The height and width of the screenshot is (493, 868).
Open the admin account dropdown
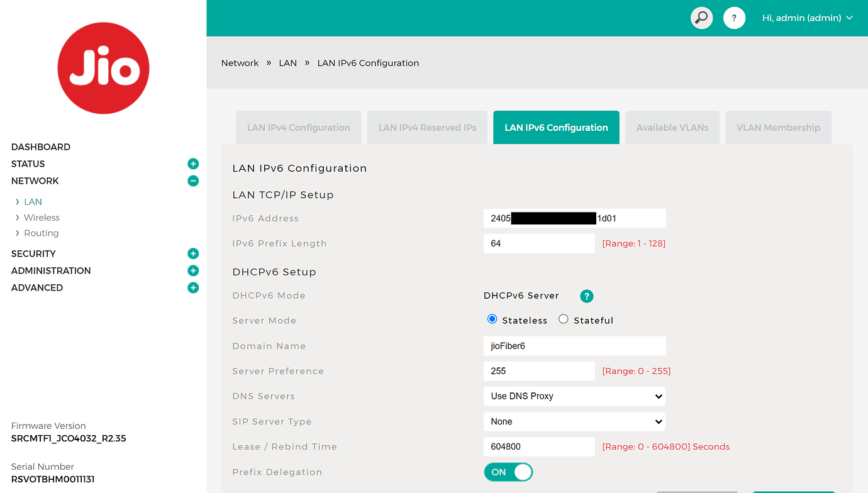[x=807, y=18]
